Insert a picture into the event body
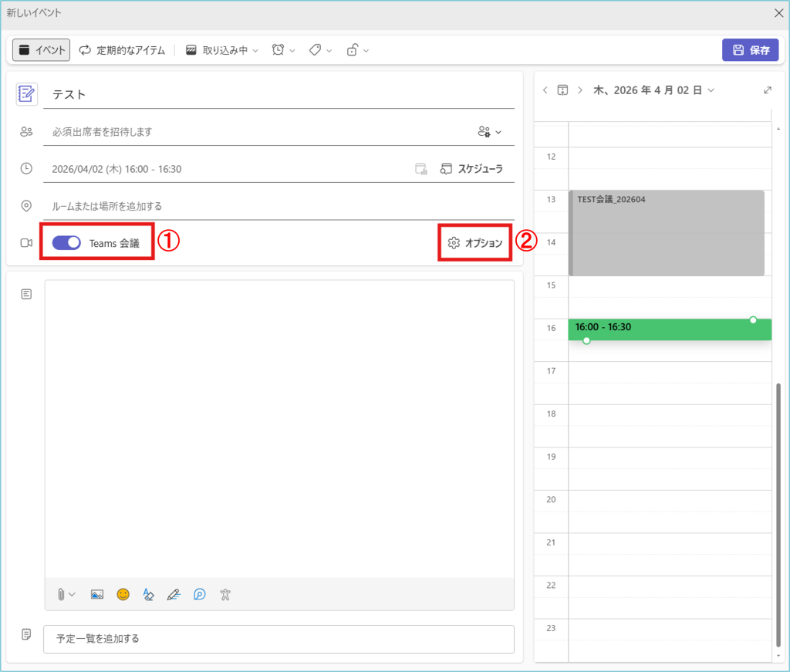The width and height of the screenshot is (790, 672). click(x=96, y=594)
